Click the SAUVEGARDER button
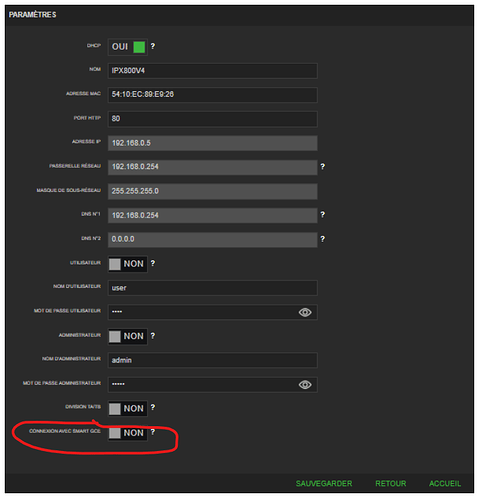Screen dimensions: 483x500 pyautogui.click(x=324, y=484)
